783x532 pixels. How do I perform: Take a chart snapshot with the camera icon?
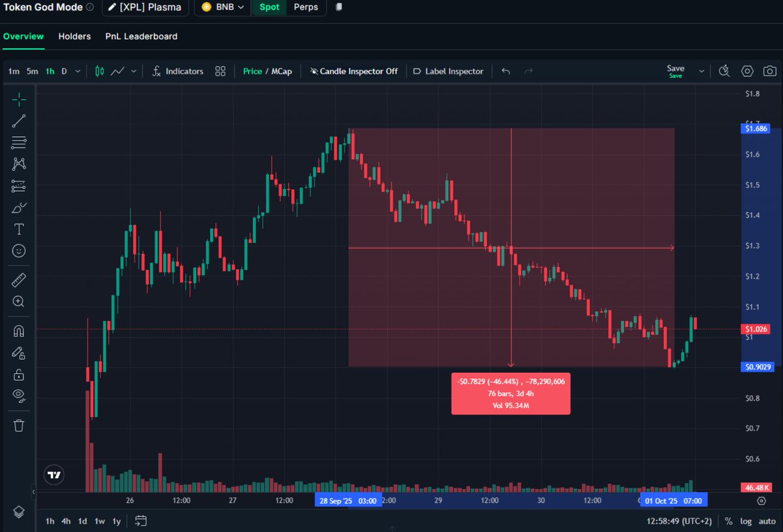[x=770, y=71]
